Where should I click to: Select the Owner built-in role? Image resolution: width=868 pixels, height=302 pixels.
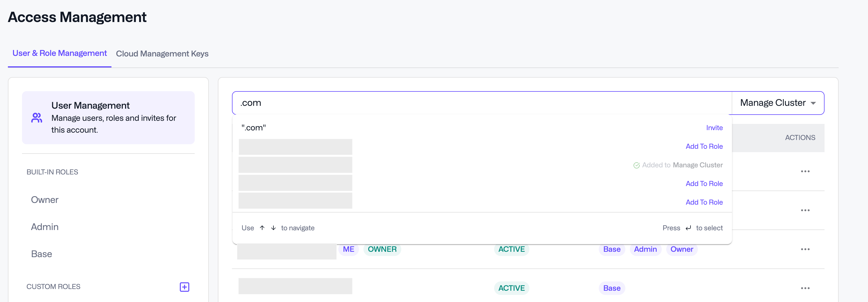pos(45,200)
